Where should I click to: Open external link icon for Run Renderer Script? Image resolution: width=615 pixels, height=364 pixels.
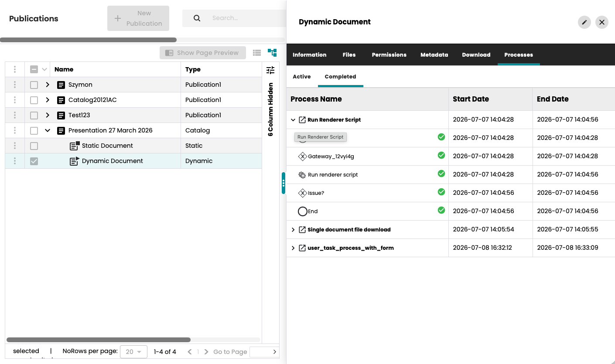click(x=302, y=120)
